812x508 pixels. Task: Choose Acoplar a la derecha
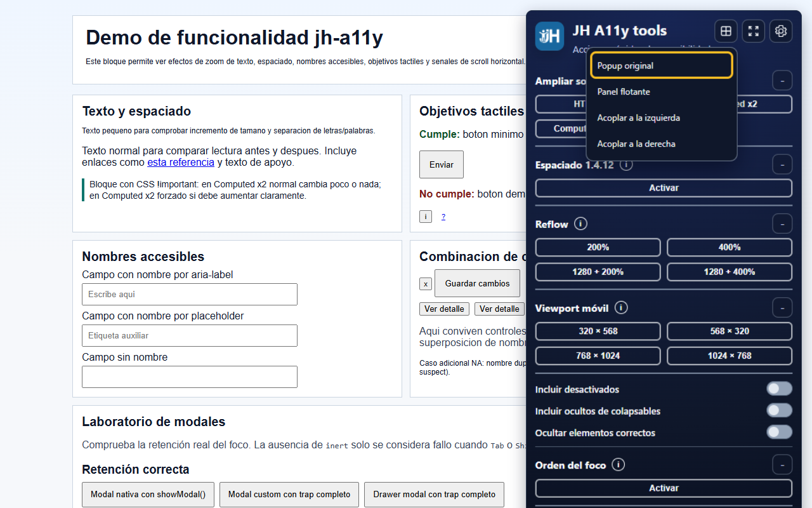(662, 144)
